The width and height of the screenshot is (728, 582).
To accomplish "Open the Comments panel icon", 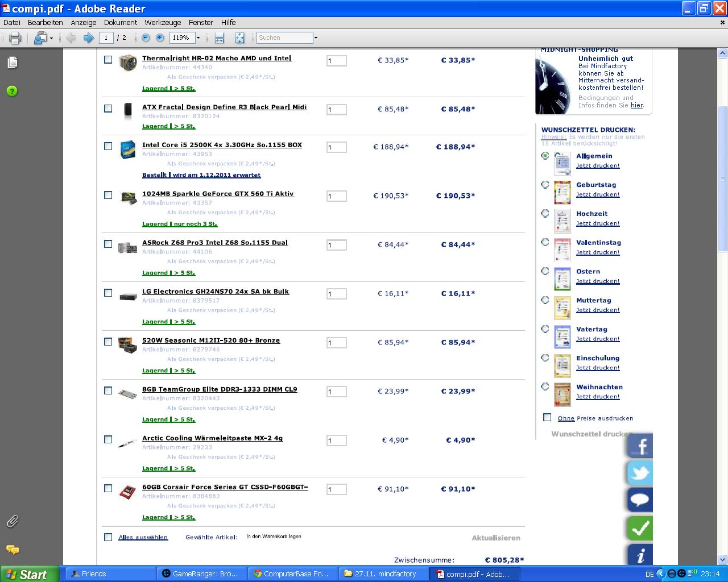I will [x=13, y=550].
